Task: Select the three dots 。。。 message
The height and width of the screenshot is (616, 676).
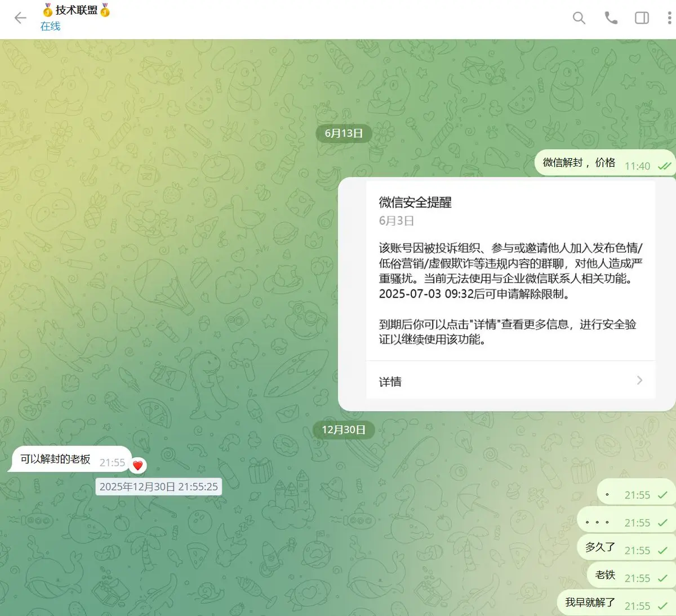Action: click(626, 520)
